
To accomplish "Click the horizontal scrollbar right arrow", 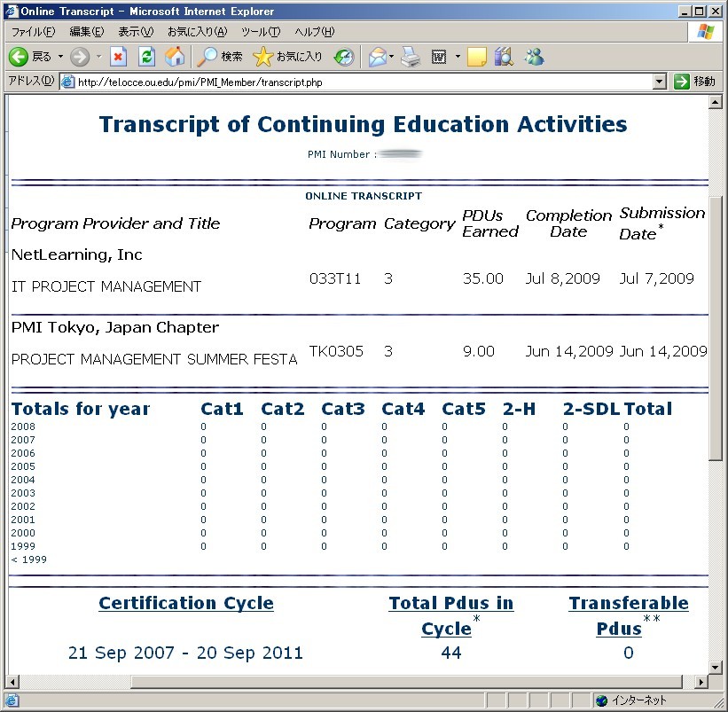I will pyautogui.click(x=701, y=682).
